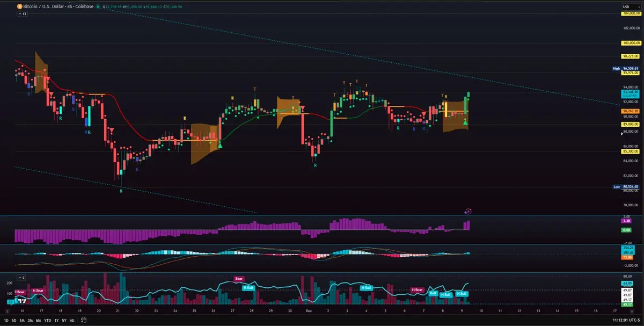The height and width of the screenshot is (326, 644).
Task: Click the purple event icon above the oscillator
Action: coord(468,211)
